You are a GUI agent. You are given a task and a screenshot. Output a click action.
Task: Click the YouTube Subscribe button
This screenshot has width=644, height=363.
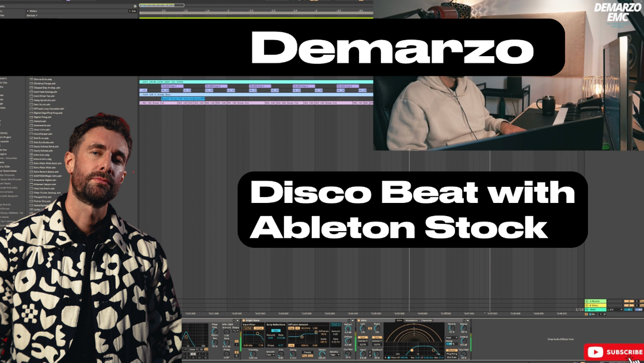click(x=613, y=352)
